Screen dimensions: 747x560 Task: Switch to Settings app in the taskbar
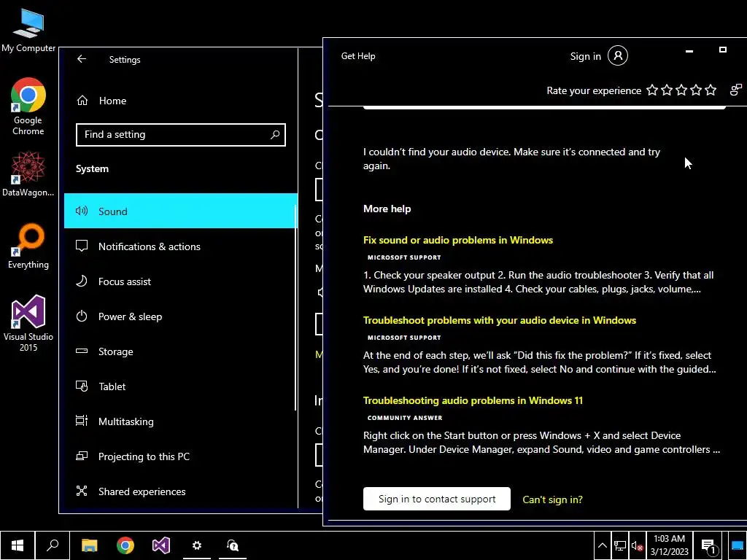(197, 545)
